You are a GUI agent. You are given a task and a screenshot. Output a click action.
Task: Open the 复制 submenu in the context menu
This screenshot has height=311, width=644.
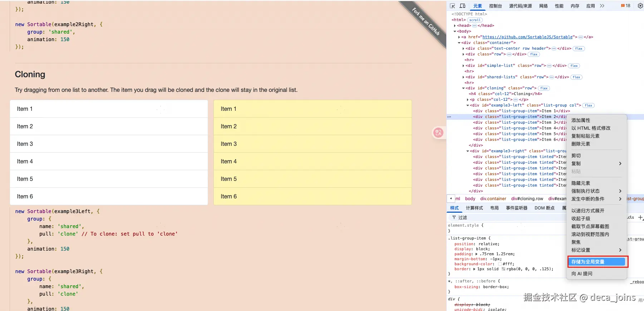[596, 163]
